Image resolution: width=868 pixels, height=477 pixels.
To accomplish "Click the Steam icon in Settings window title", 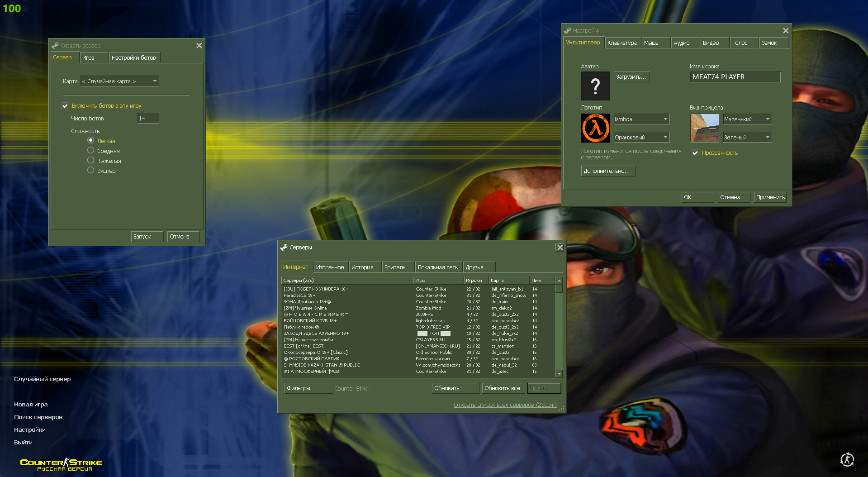I will pyautogui.click(x=567, y=31).
